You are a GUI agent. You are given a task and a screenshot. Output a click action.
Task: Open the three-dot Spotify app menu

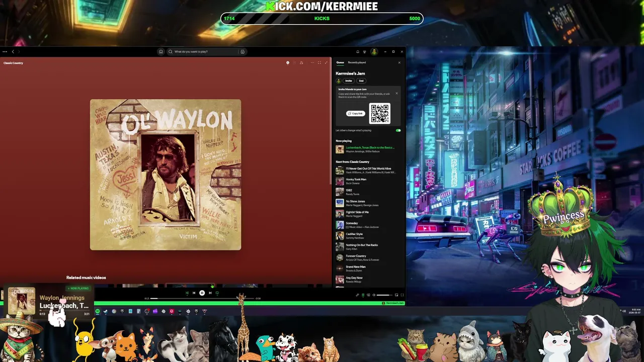tap(5, 51)
